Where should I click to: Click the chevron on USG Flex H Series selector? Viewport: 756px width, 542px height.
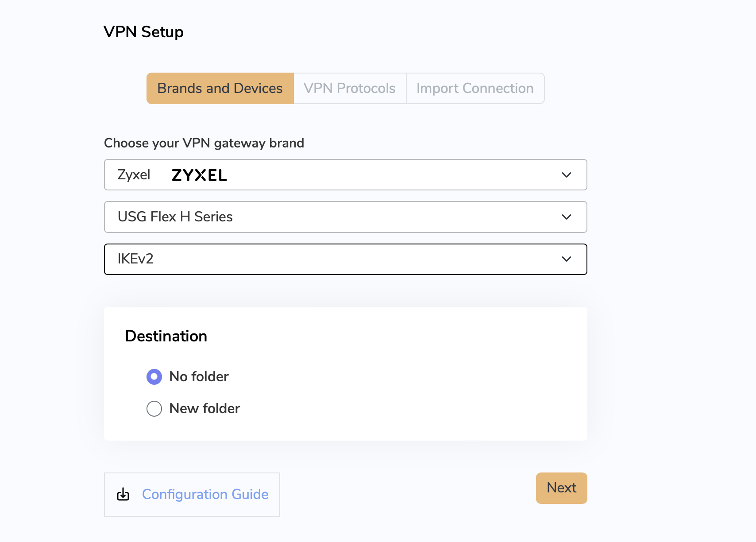[567, 217]
